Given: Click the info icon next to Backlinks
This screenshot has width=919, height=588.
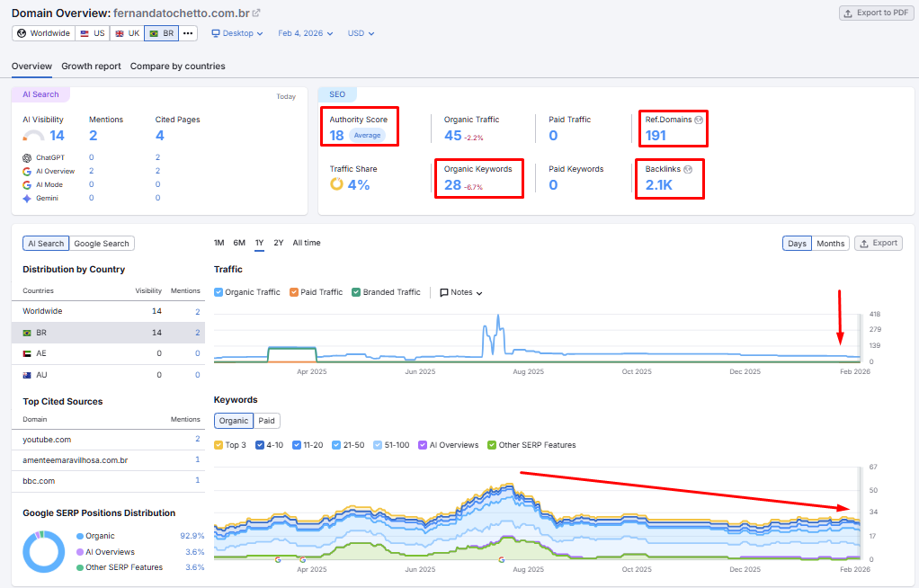Looking at the screenshot, I should (688, 169).
